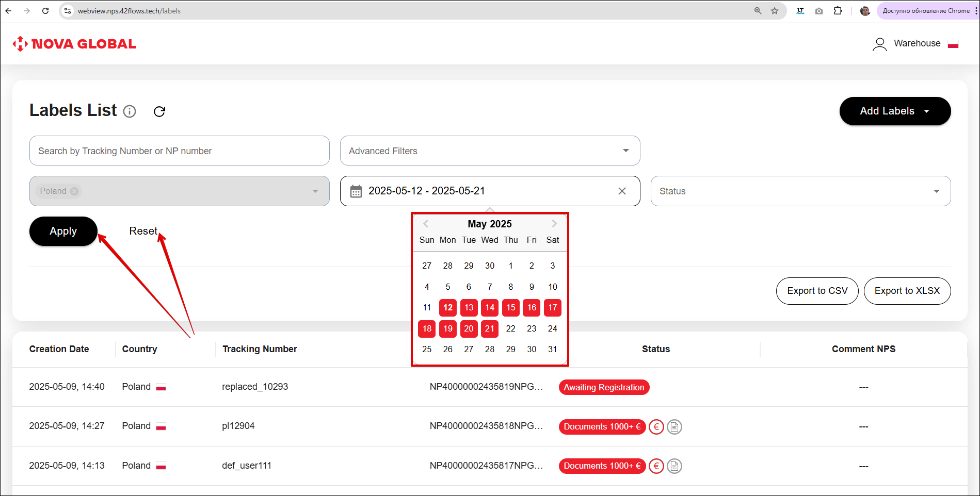The height and width of the screenshot is (496, 980).
Task: Open the user profile icon near Warehouse
Action: coord(879,44)
